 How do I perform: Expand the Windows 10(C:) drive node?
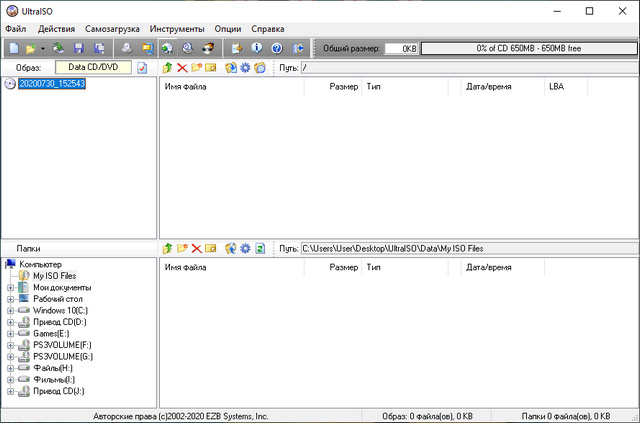[10, 311]
